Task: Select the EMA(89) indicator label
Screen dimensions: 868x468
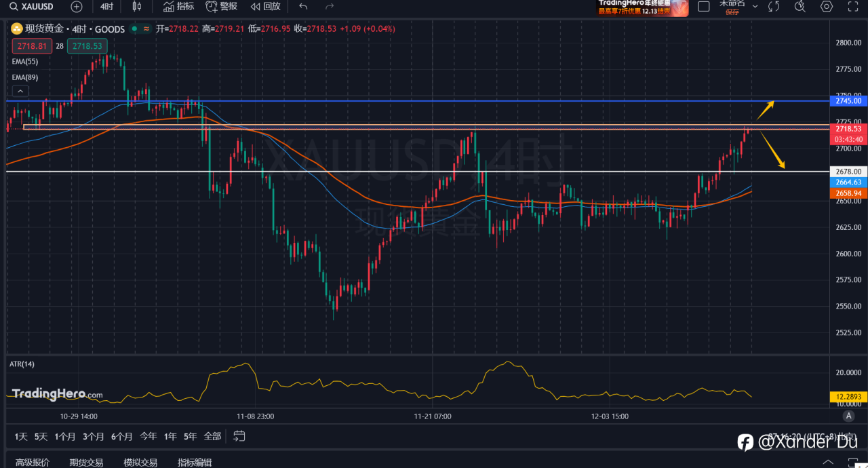Action: point(25,77)
